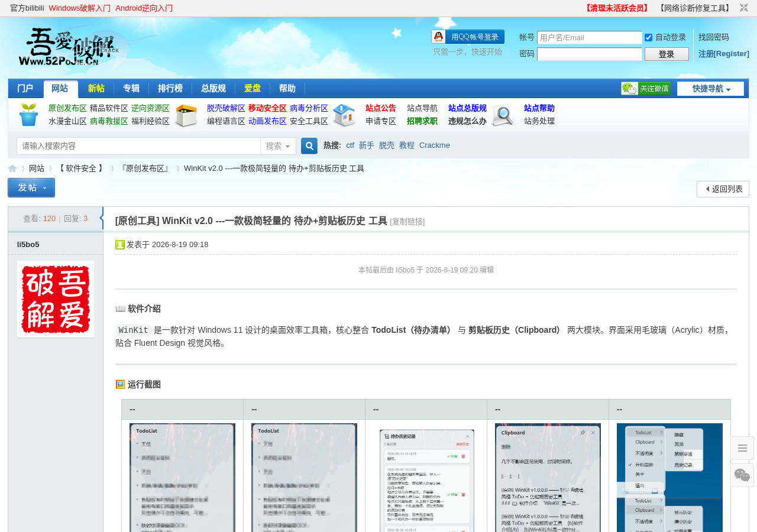Screen dimensions: 757x532
Task: Click the home icon in breadcrumb
Action: tap(12, 168)
